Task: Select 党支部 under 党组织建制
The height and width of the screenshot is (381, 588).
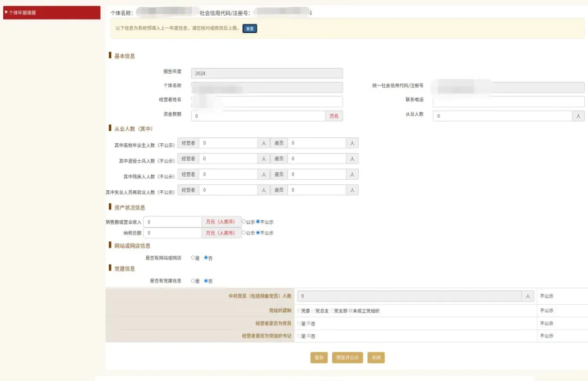Action: pos(332,310)
